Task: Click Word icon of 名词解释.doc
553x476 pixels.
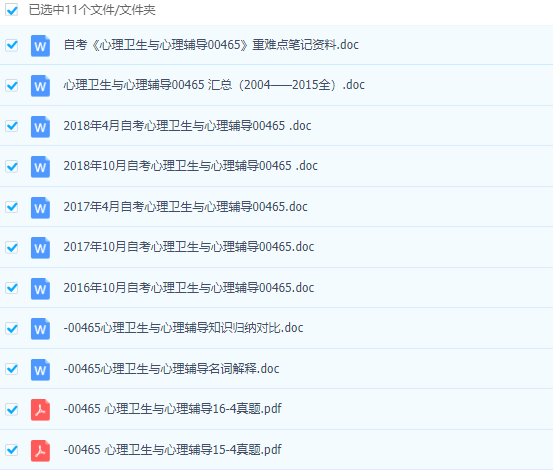Action: (x=40, y=370)
